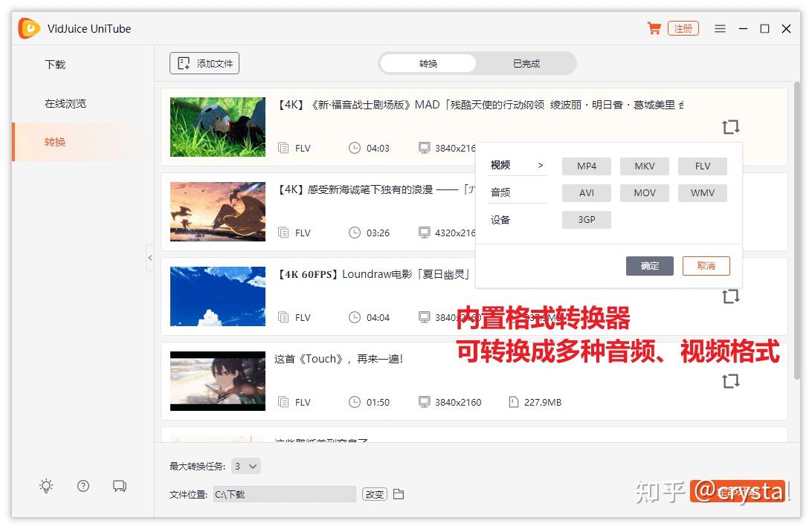812x529 pixels.
Task: Open the feedback chat icon
Action: [120, 486]
